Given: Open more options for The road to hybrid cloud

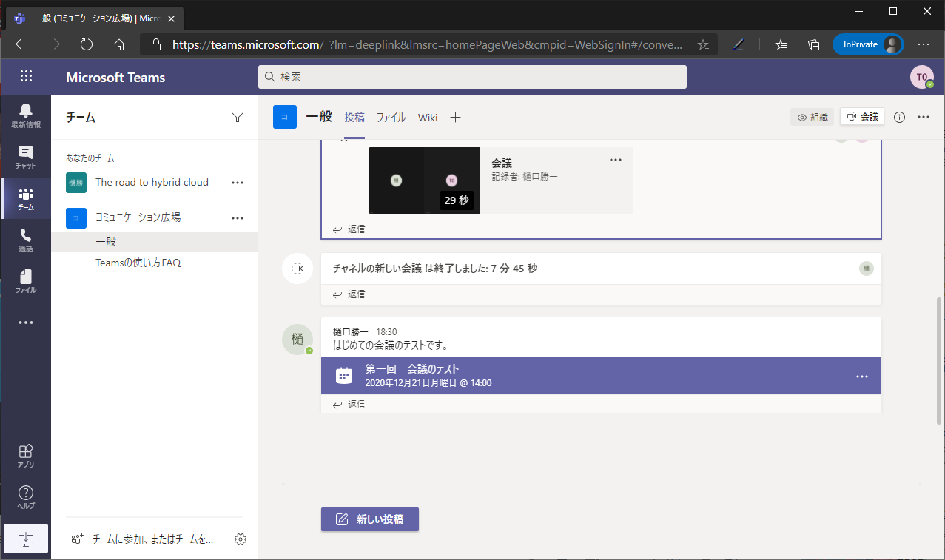Looking at the screenshot, I should click(238, 182).
